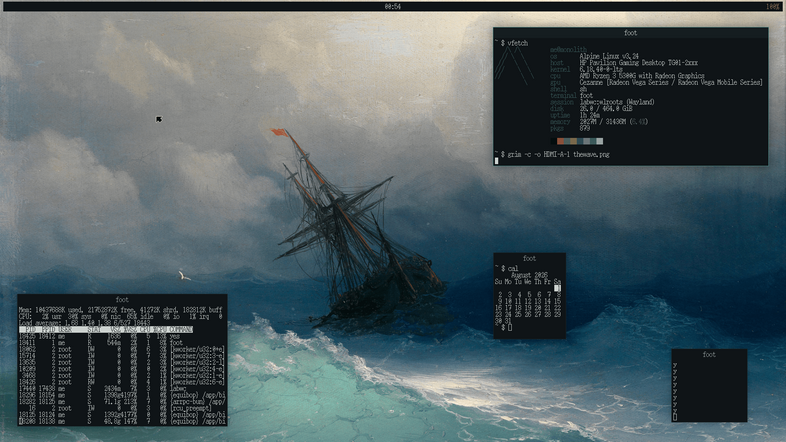This screenshot has width=786, height=442.
Task: Click the "$ vfetch" command line
Action: coord(514,43)
